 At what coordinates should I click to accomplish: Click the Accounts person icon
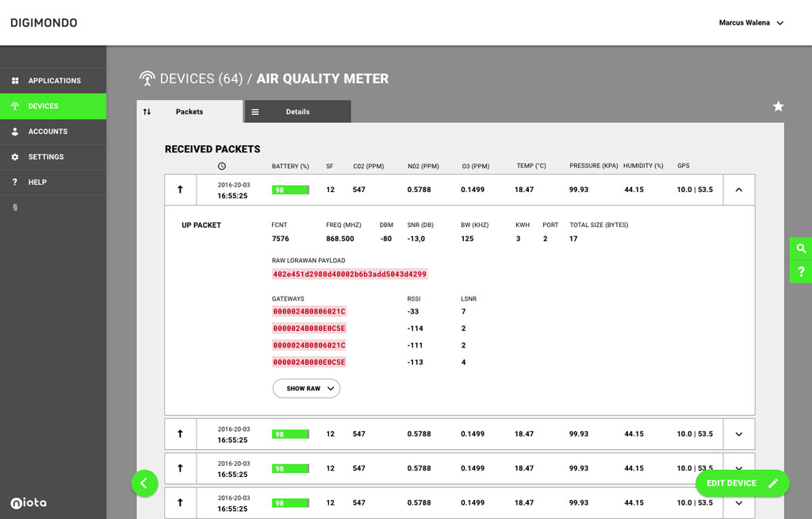[x=15, y=132]
